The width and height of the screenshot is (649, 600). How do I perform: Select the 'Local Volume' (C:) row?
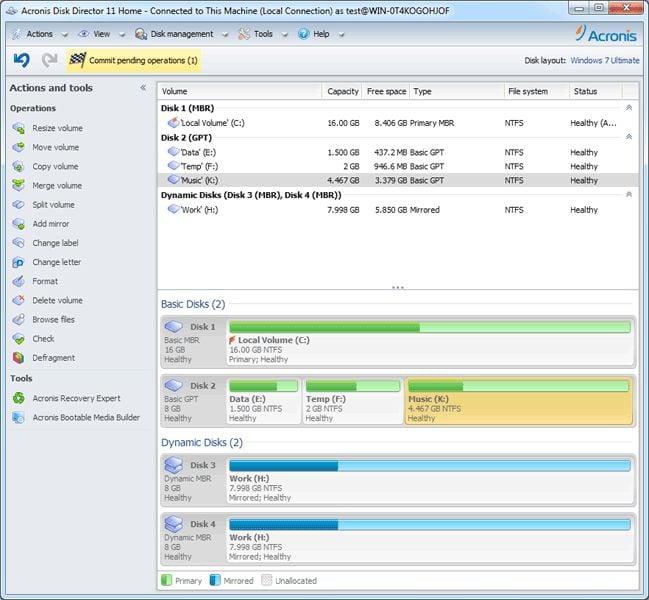point(398,123)
